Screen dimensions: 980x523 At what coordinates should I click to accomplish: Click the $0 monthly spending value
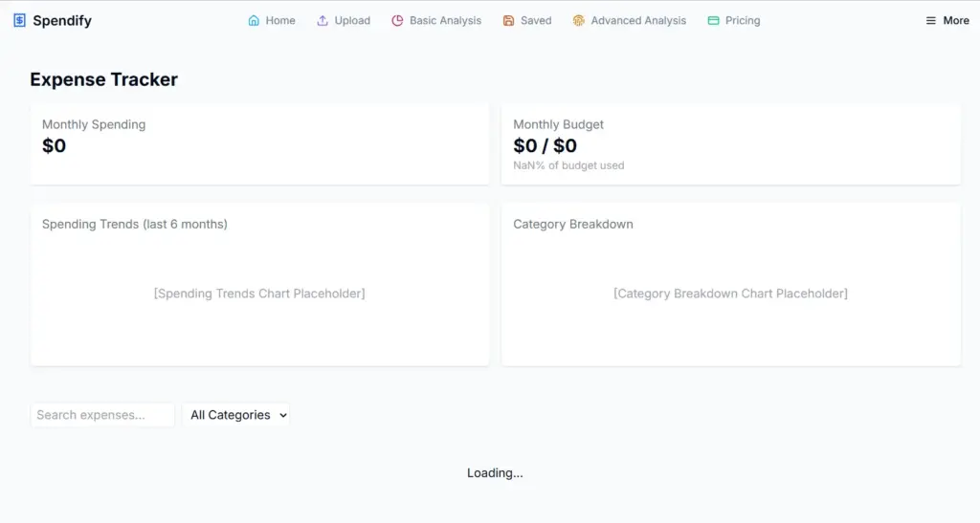[54, 145]
